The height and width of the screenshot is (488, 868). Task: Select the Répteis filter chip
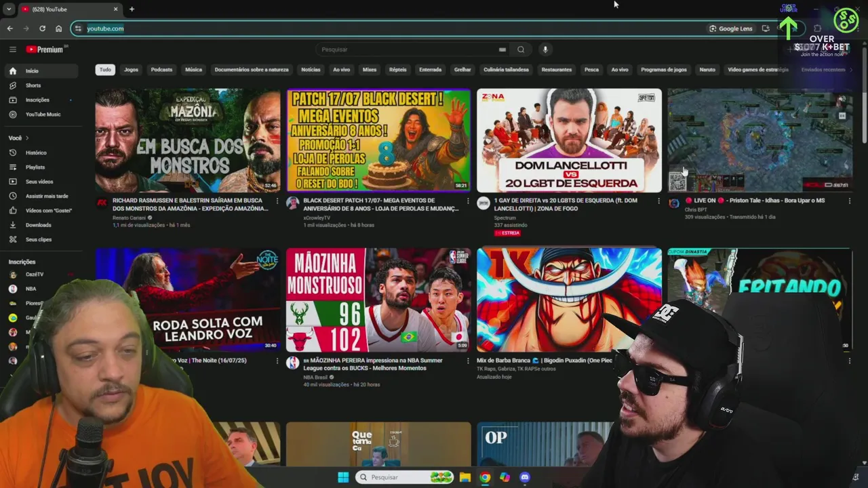tap(398, 69)
